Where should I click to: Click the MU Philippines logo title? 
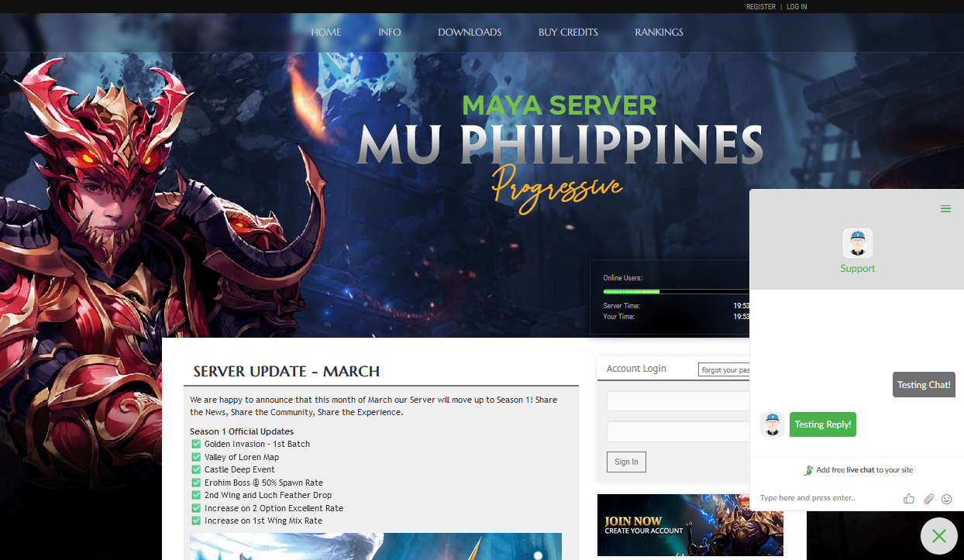click(560, 144)
